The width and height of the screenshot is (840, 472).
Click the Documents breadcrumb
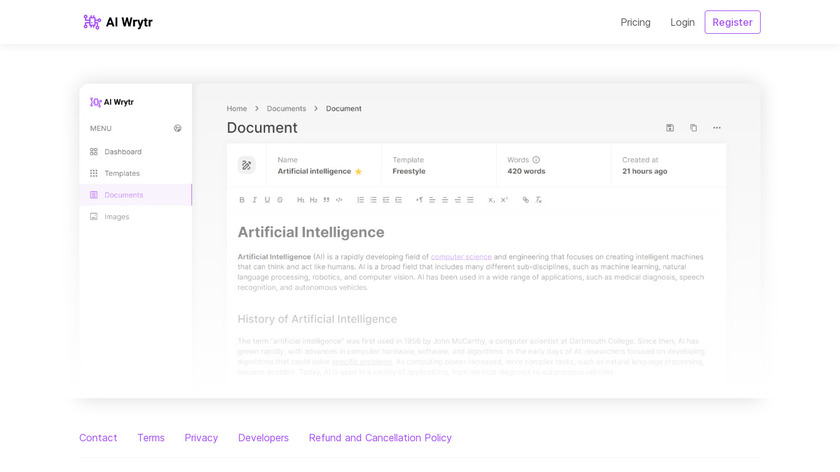[286, 108]
